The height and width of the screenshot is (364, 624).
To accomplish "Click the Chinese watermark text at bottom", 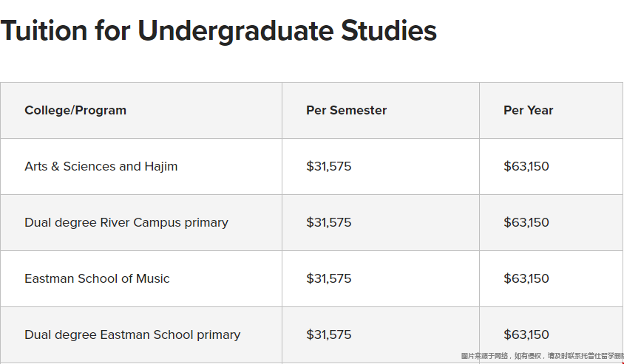I will [x=542, y=356].
